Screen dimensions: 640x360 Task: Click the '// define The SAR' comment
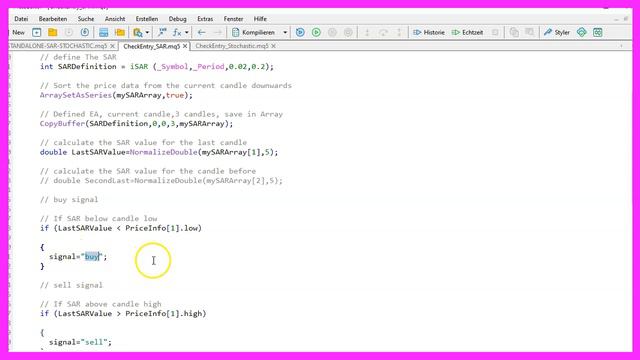click(x=78, y=57)
